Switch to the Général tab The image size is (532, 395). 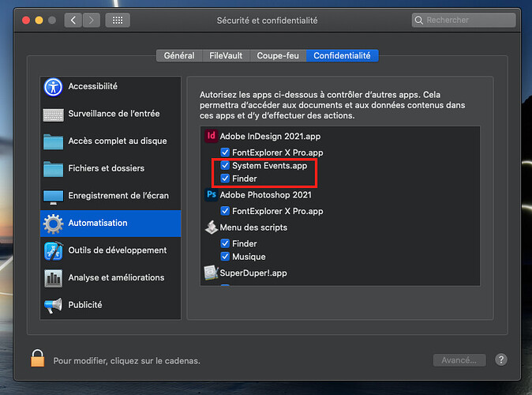click(179, 56)
